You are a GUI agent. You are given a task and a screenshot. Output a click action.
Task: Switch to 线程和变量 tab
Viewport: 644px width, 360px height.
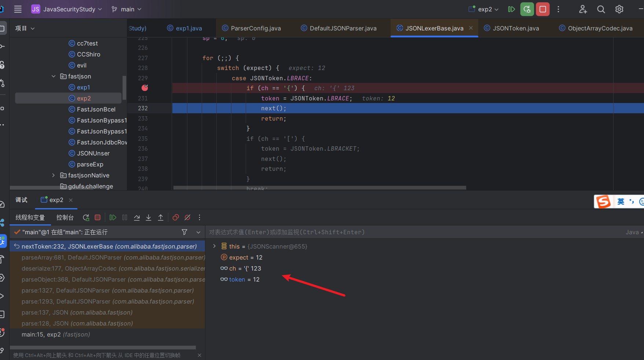coord(30,217)
